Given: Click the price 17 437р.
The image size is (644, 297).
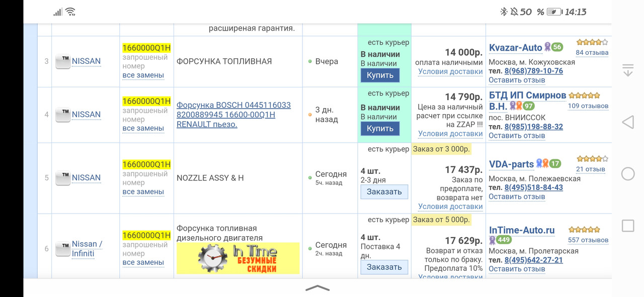Looking at the screenshot, I should (463, 170).
